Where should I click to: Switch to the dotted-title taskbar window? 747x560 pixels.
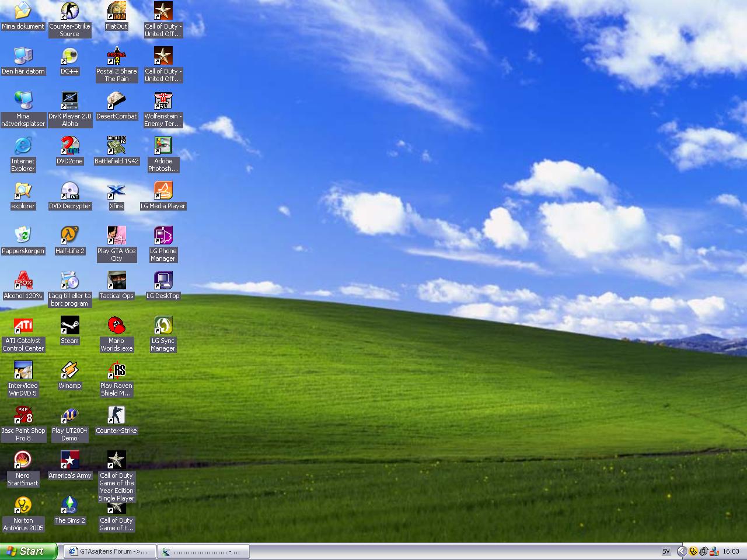[203, 551]
